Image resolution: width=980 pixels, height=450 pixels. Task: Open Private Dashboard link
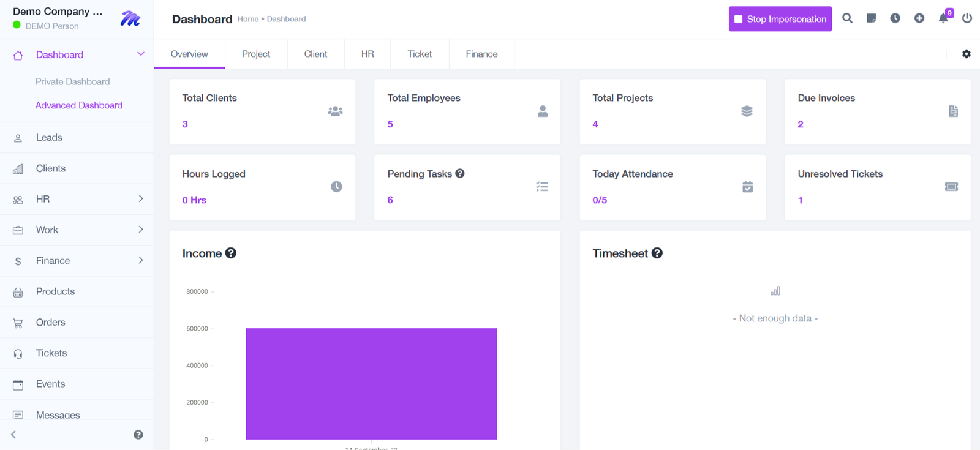coord(72,81)
